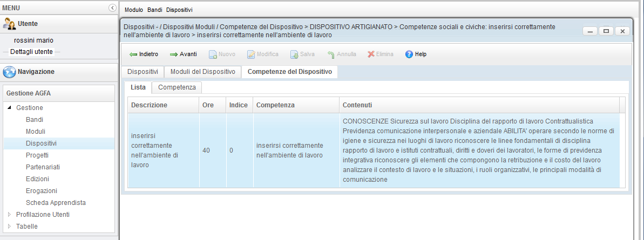Click the Modifica edit icon
This screenshot has width=644, height=240.
[251, 54]
